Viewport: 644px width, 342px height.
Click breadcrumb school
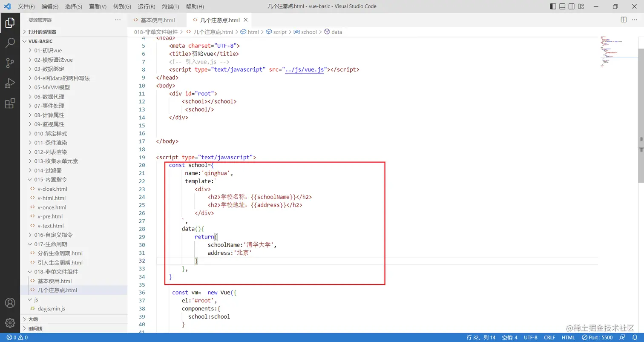pos(305,32)
